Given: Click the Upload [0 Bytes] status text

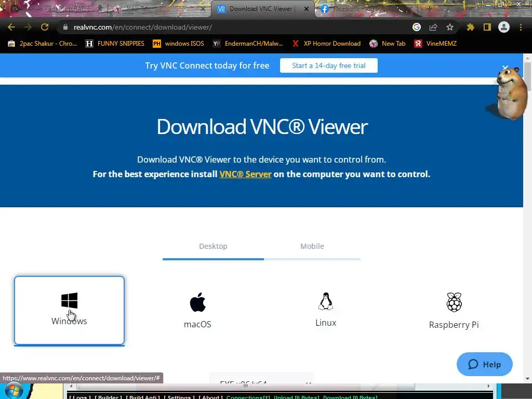Looking at the screenshot, I should (296, 397).
